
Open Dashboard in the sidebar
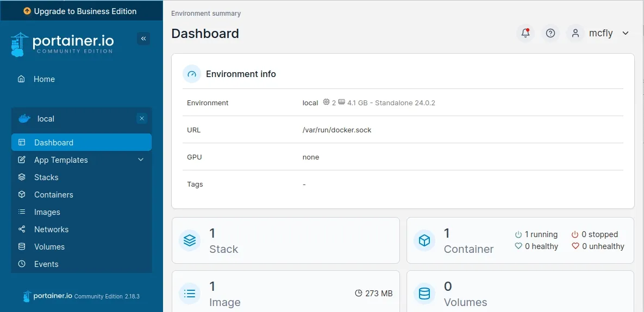82,142
